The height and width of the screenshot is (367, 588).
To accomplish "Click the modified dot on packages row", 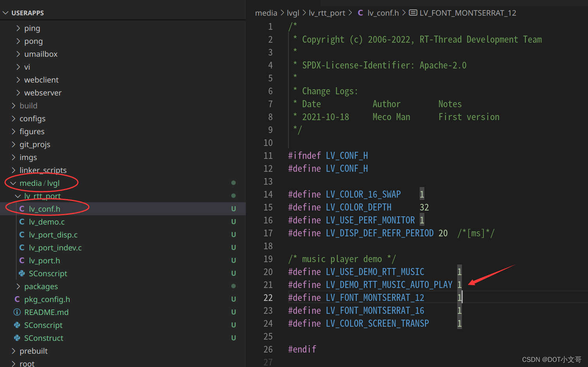I will tap(234, 286).
